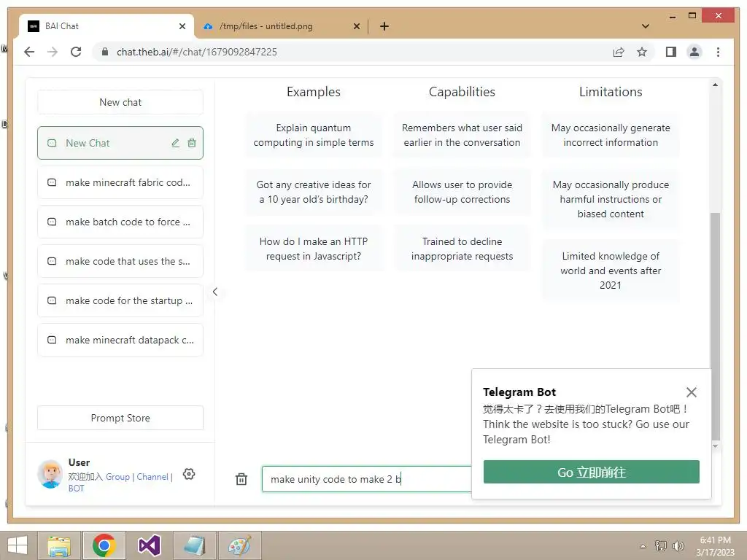Close the BAI Chat tab
The width and height of the screenshot is (747, 560).
[x=182, y=26]
